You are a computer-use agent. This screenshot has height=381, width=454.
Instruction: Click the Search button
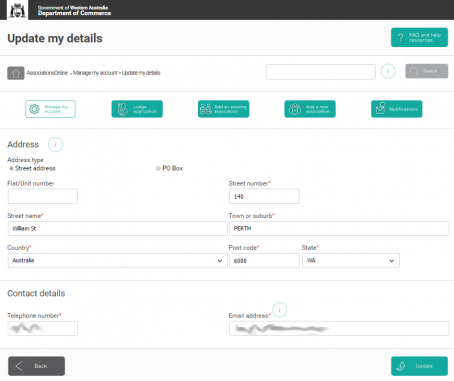pos(426,71)
